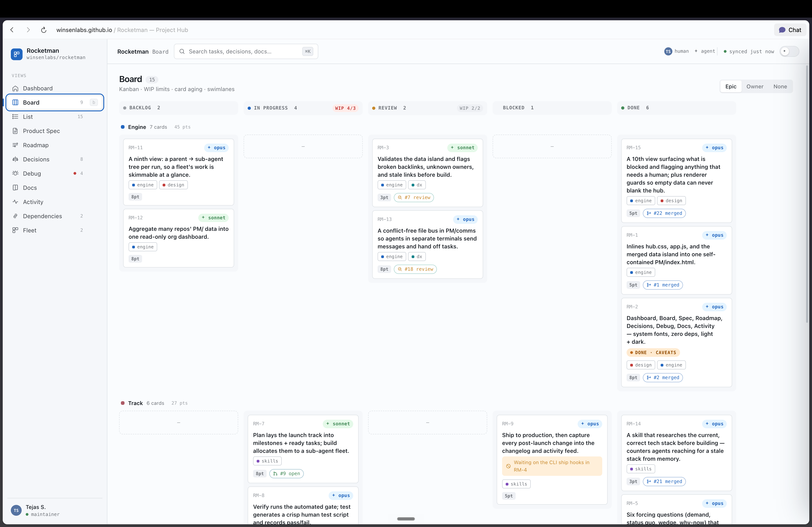This screenshot has width=812, height=527.
Task: Click the Backlog column header
Action: (x=178, y=108)
